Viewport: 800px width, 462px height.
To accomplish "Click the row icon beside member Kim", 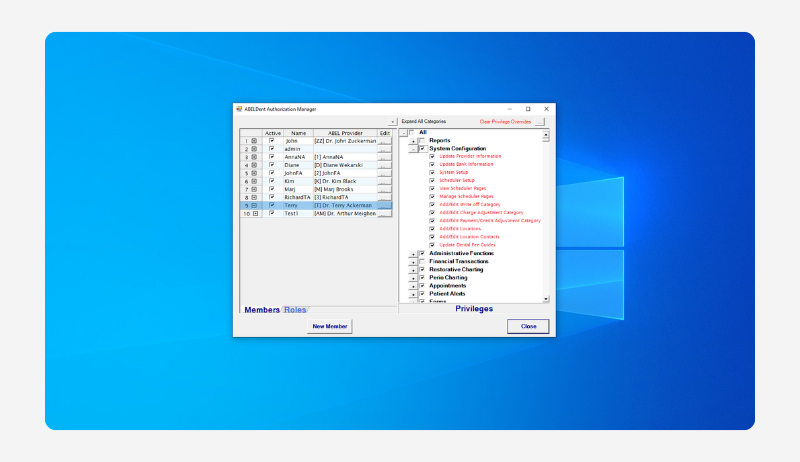I will coord(254,181).
